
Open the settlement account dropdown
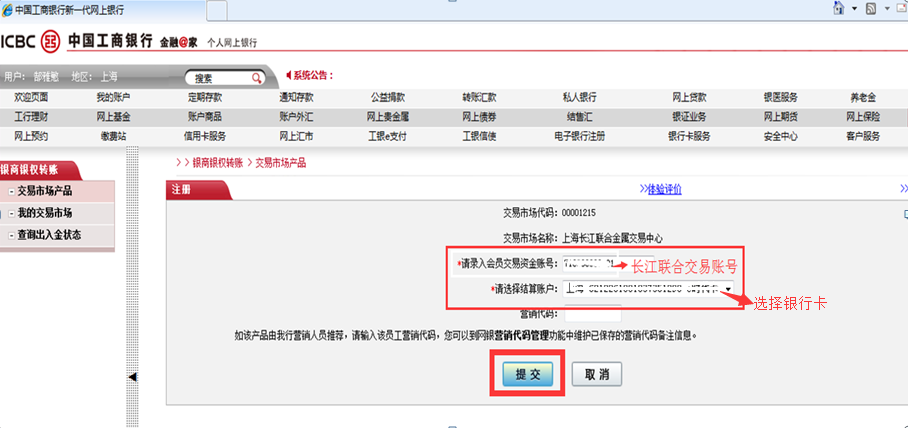pos(728,289)
